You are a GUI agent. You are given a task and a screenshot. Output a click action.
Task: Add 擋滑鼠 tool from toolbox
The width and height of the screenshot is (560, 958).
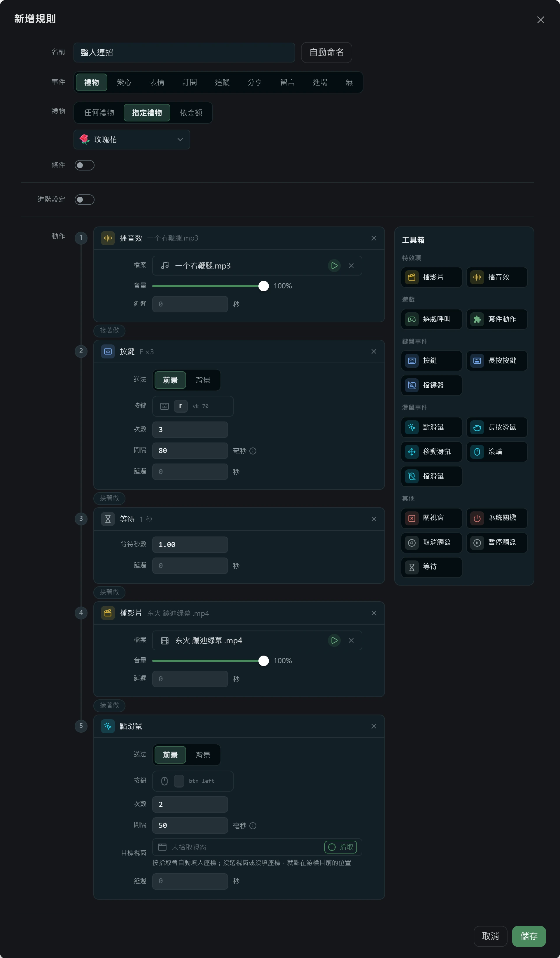431,476
